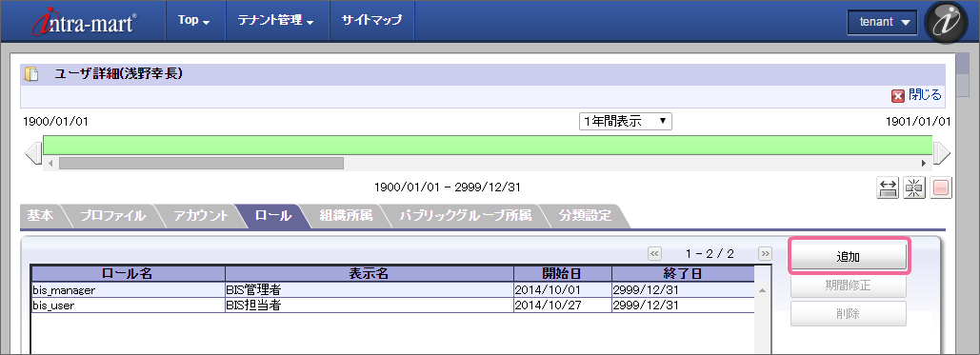
Task: Click the horizontal timeline scrollbar thumb
Action: coord(201,163)
